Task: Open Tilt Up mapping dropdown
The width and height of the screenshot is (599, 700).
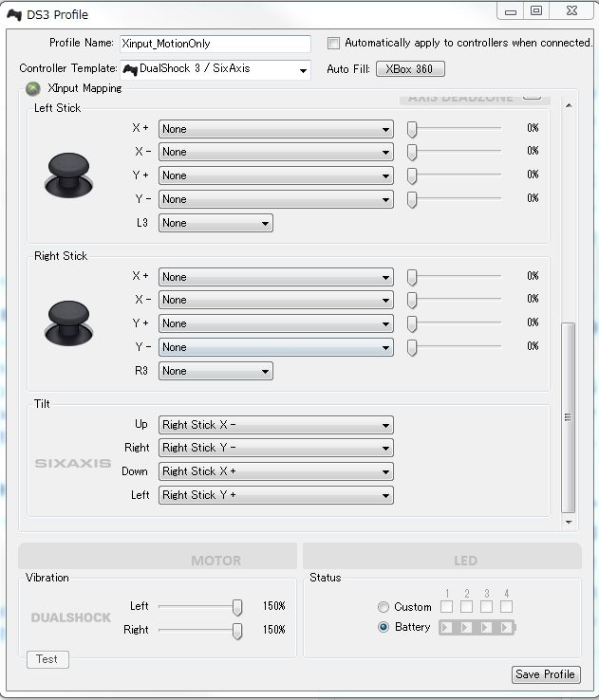Action: tap(276, 425)
